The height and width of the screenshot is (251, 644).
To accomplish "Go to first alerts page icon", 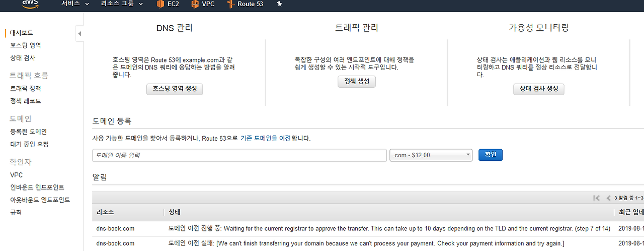I will coord(596,198).
